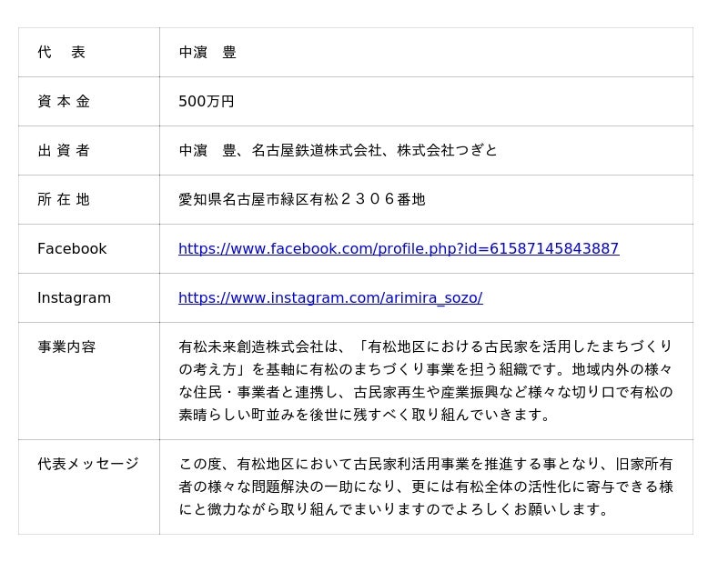Click the Instagram row label
This screenshot has width=728, height=562.
[x=74, y=297]
